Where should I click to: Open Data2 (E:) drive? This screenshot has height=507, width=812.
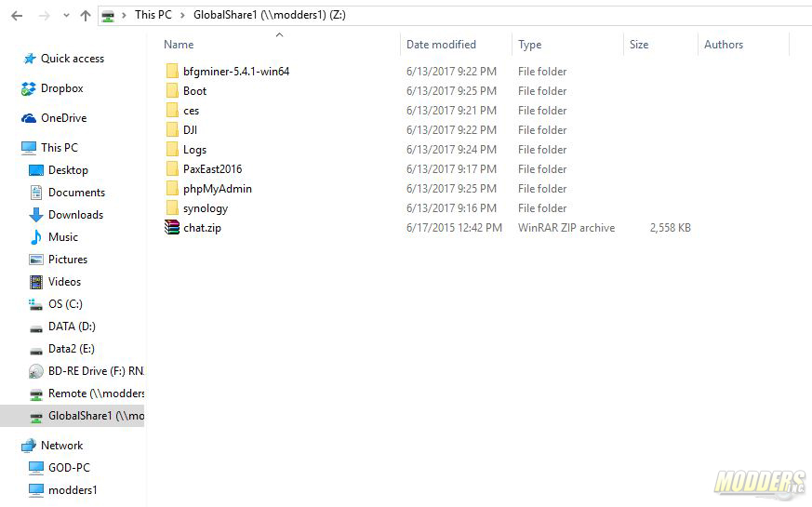[72, 349]
